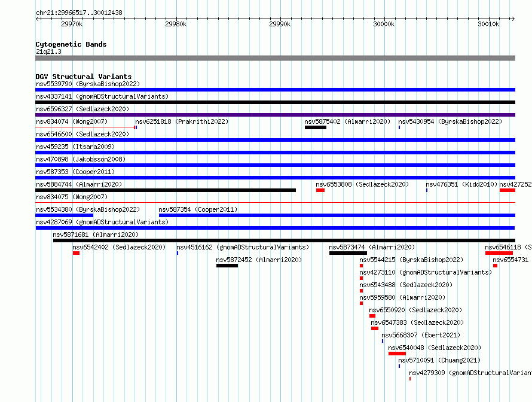Click red bar under nsv6553808
This screenshot has width=532, height=402.
(x=320, y=190)
